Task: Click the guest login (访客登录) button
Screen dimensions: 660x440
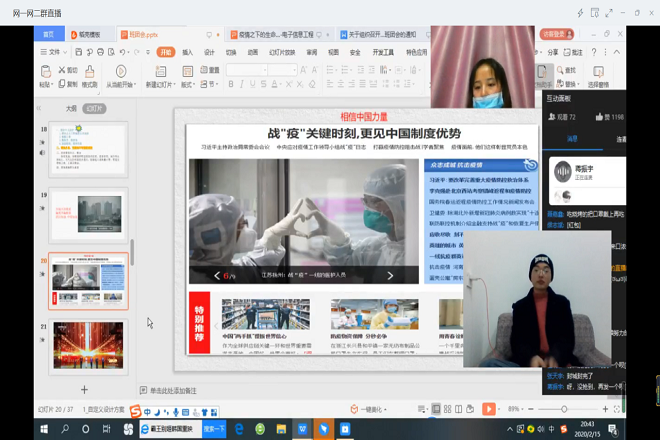Action: (x=557, y=34)
